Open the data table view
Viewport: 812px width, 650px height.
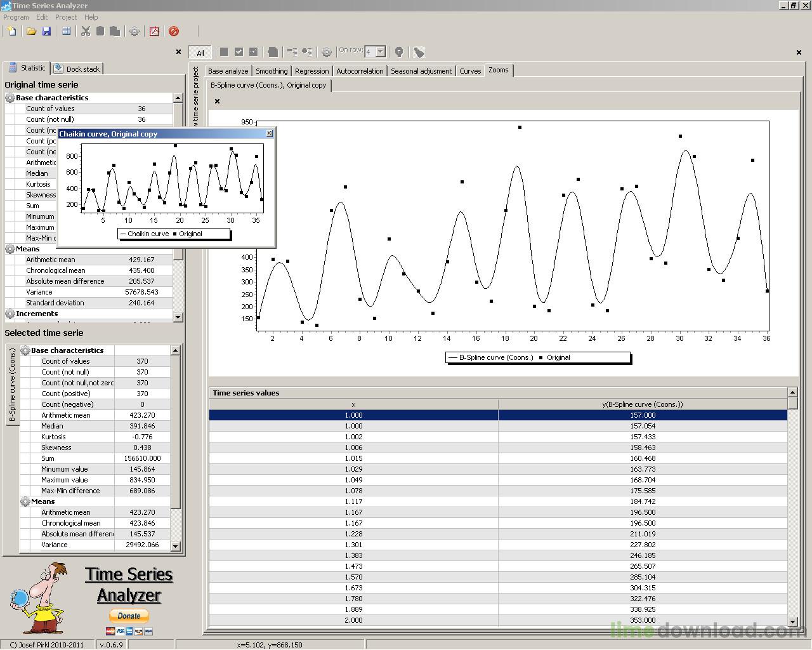coord(65,31)
